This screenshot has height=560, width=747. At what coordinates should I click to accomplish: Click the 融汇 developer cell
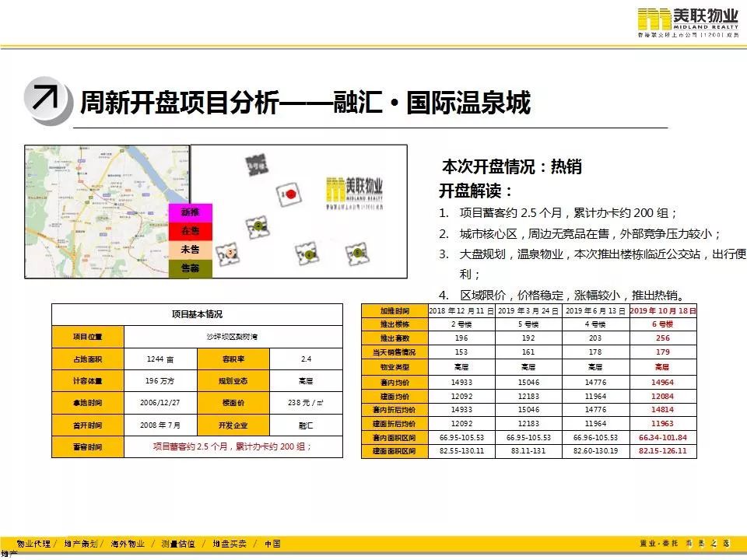point(306,425)
